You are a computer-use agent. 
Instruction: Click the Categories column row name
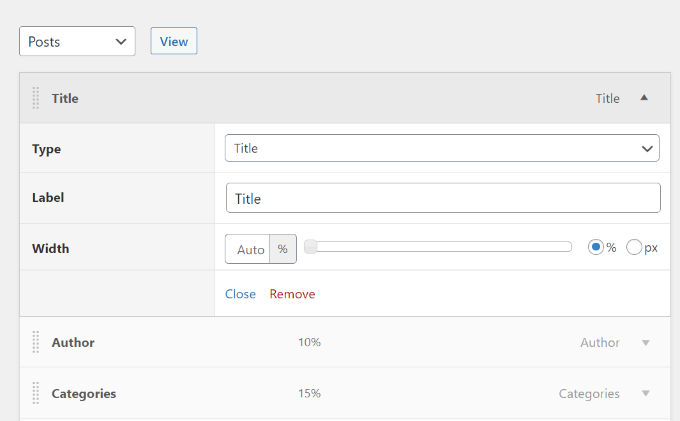pos(83,393)
